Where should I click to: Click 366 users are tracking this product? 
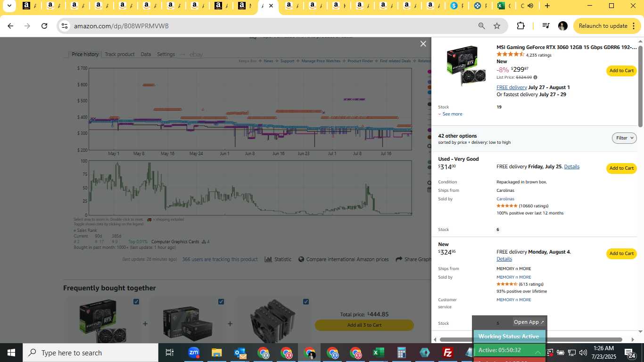[220, 259]
